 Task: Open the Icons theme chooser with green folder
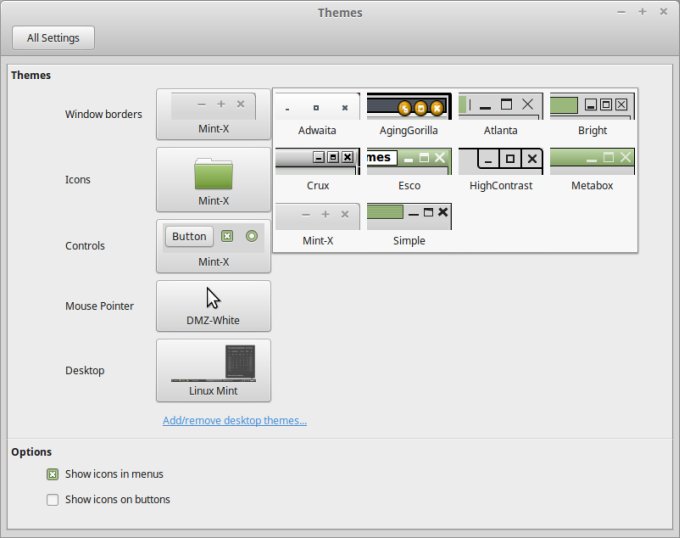tap(213, 180)
